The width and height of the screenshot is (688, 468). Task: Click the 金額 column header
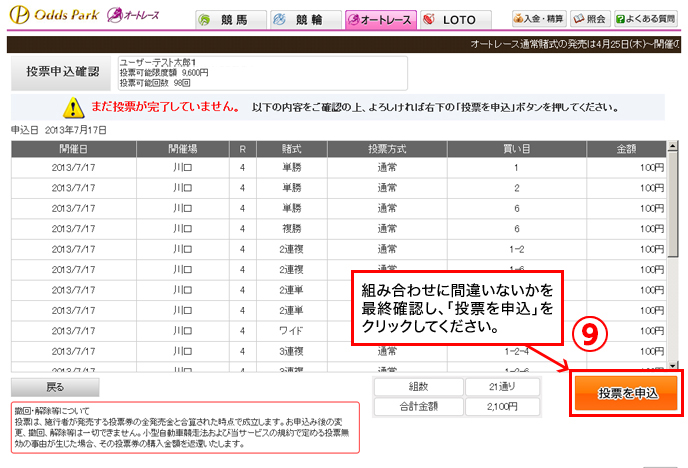click(x=633, y=148)
